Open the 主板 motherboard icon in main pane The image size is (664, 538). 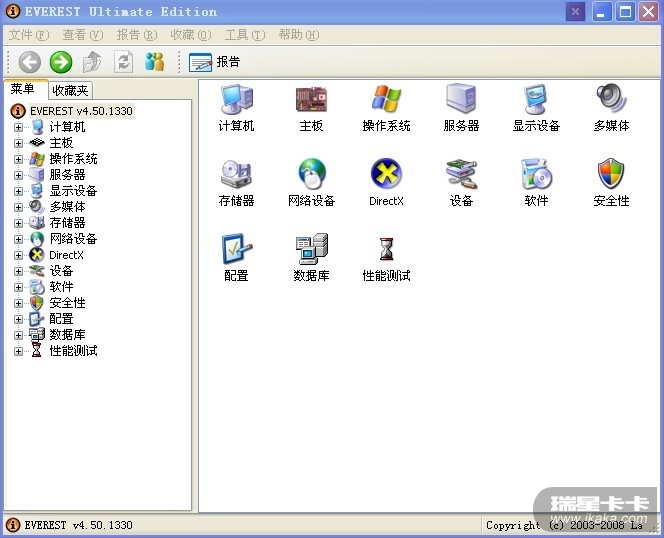311,99
